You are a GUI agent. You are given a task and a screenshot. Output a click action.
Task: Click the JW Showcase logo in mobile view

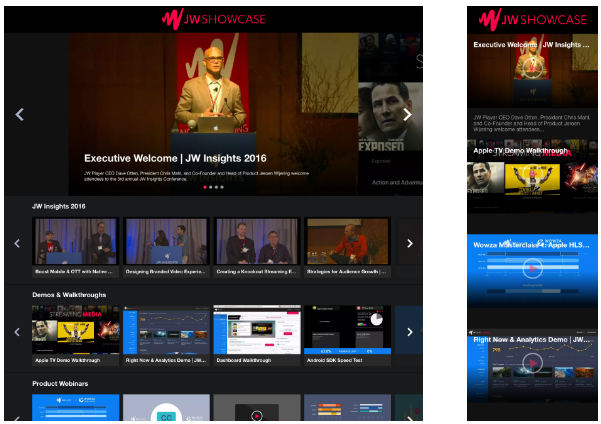pyautogui.click(x=533, y=19)
